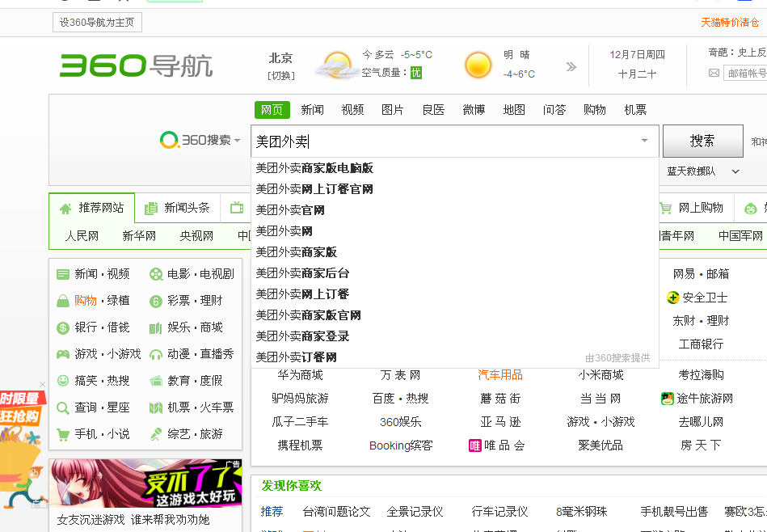The height and width of the screenshot is (532, 767).
Task: Click the gamepad icon beside 游戏·小游戏
Action: click(x=62, y=354)
